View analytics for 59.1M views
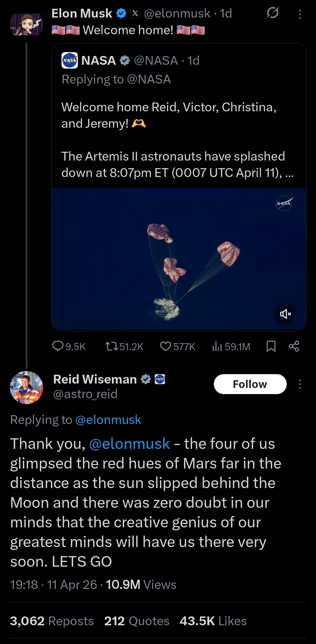Screen dimensions: 316x644 point(231,347)
